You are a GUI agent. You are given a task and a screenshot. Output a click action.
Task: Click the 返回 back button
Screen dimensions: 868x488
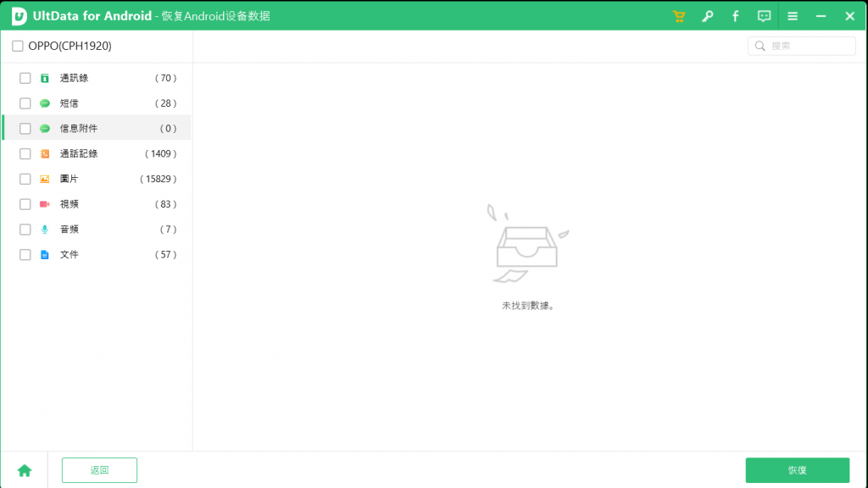pyautogui.click(x=100, y=470)
